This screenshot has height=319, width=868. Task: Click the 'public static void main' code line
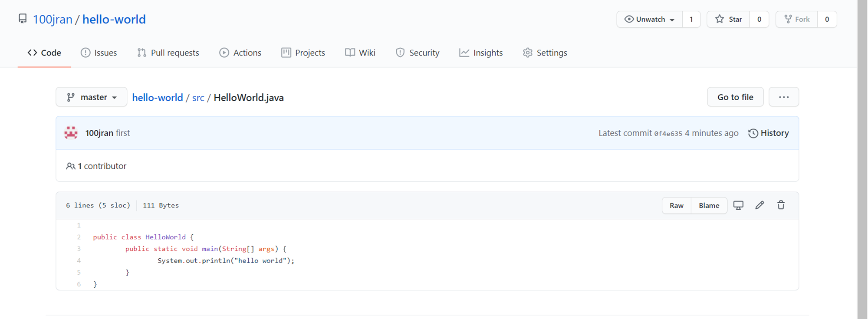click(x=206, y=249)
